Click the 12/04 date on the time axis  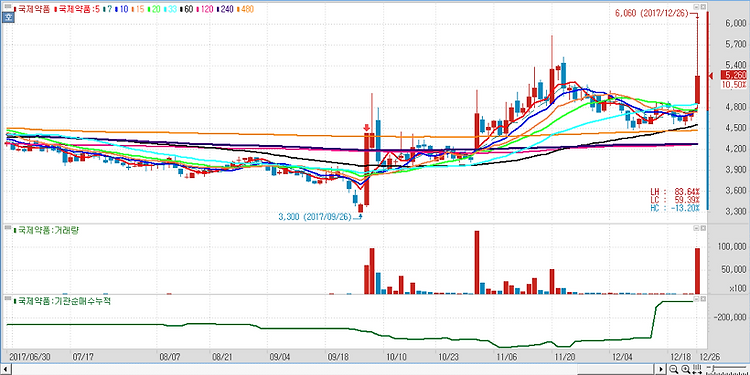click(622, 356)
